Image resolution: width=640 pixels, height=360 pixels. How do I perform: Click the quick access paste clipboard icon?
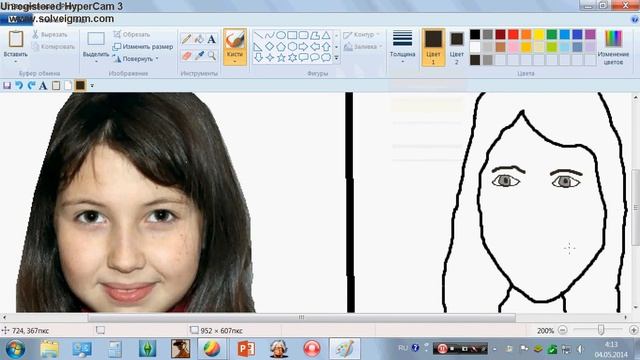[x=56, y=85]
